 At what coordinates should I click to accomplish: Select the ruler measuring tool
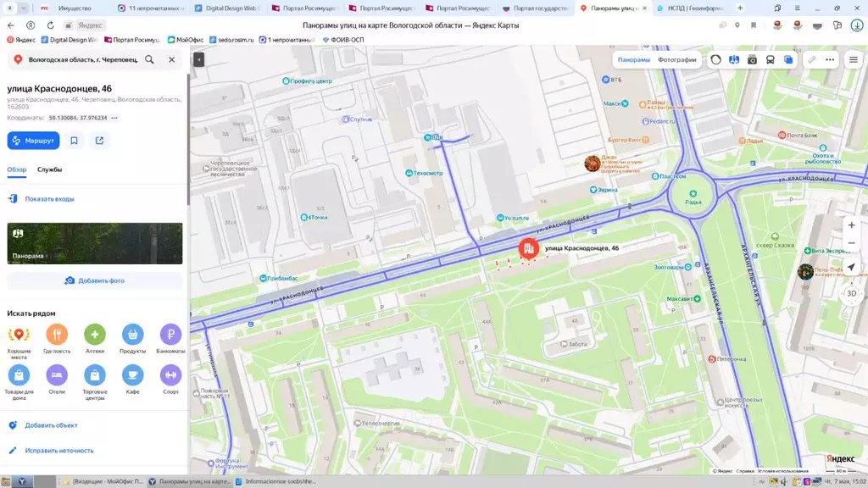click(811, 60)
